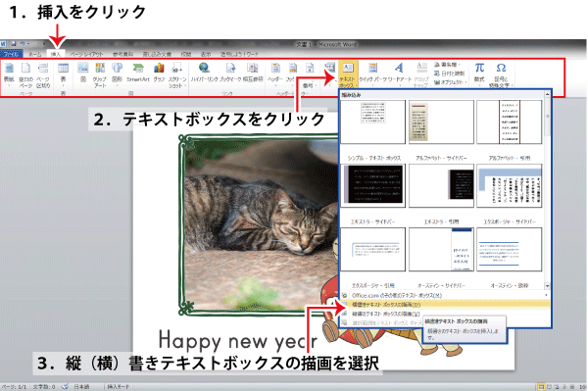Open the Mailings (差し込み文書) tab
Screen dimensions: 588x391
pyautogui.click(x=157, y=54)
